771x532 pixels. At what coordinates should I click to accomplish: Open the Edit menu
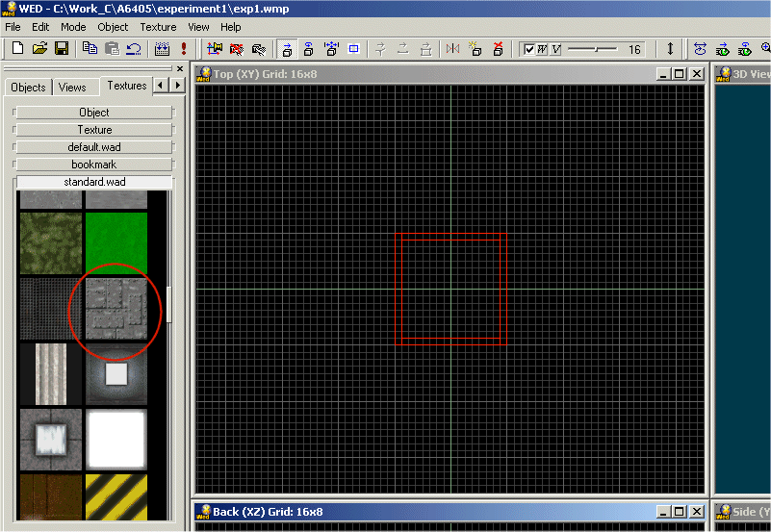click(40, 27)
